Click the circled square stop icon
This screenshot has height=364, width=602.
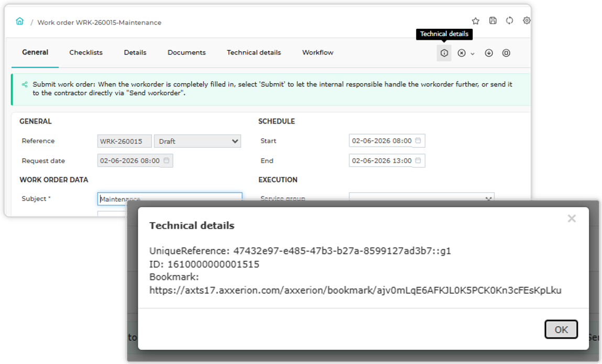click(507, 53)
